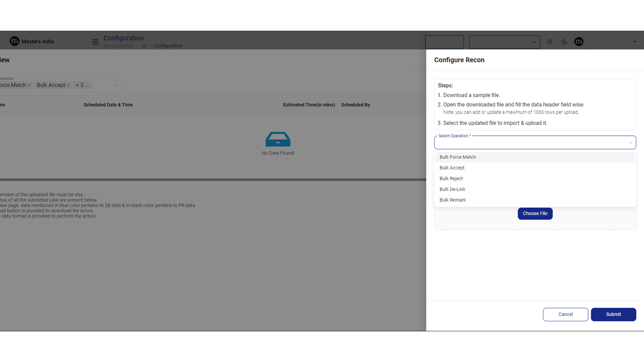Click the No Data Found inbox icon
644x362 pixels.
(278, 139)
